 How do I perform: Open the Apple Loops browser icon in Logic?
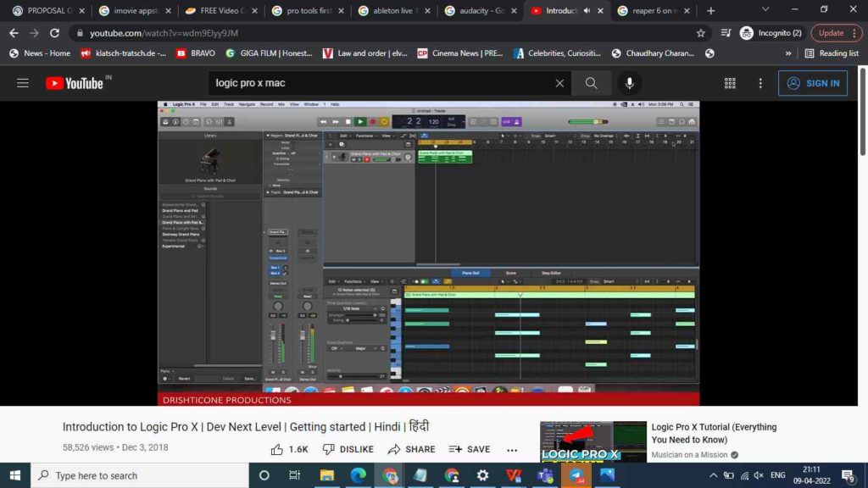point(682,122)
